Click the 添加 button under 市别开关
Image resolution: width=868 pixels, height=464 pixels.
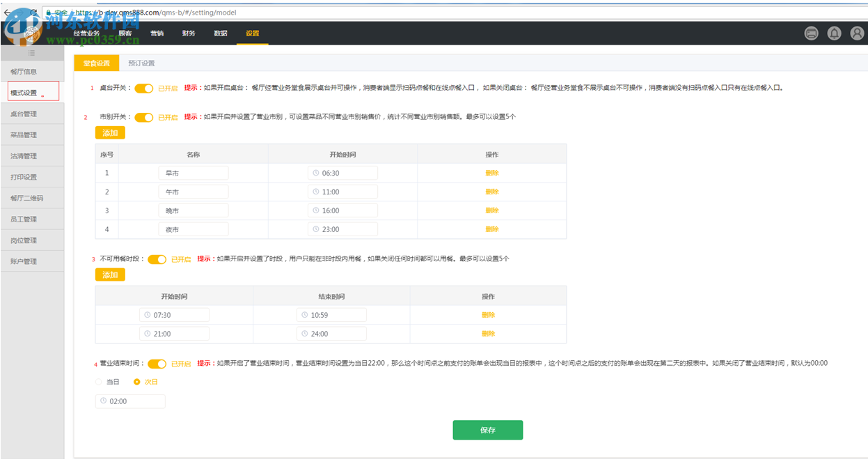pyautogui.click(x=109, y=132)
